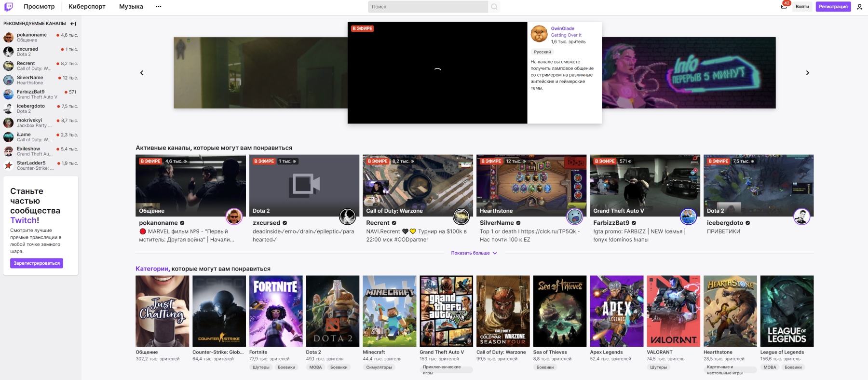Collapse the recommended channels sidebar

pyautogui.click(x=73, y=24)
